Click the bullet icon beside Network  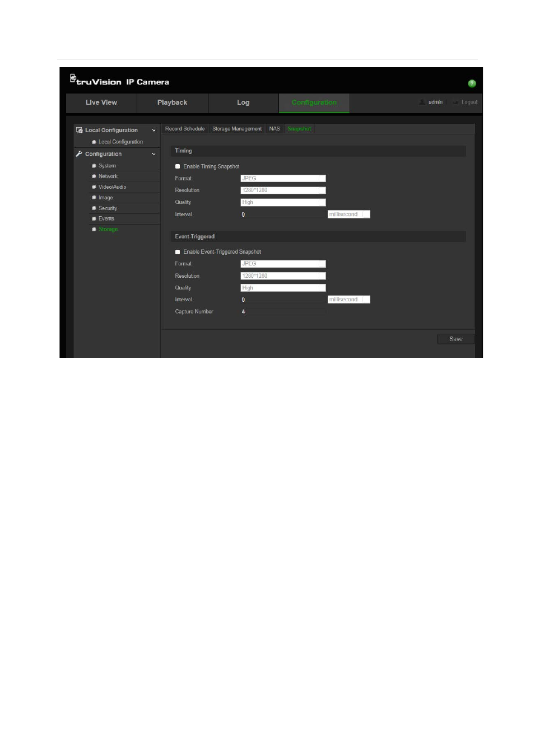point(94,176)
